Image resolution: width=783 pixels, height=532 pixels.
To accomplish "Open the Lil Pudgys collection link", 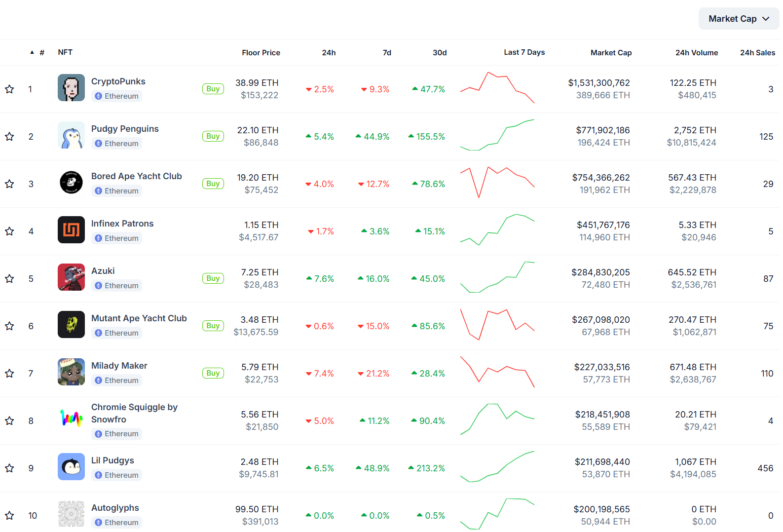I will [x=112, y=460].
